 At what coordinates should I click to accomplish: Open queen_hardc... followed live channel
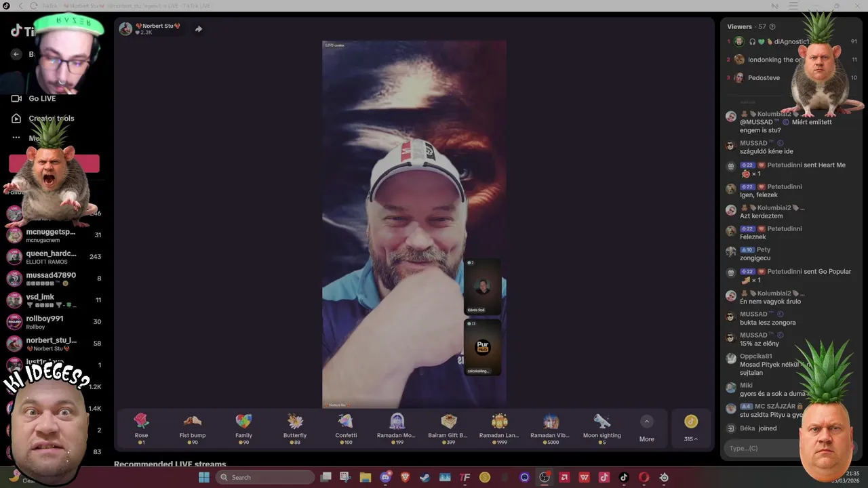54,257
